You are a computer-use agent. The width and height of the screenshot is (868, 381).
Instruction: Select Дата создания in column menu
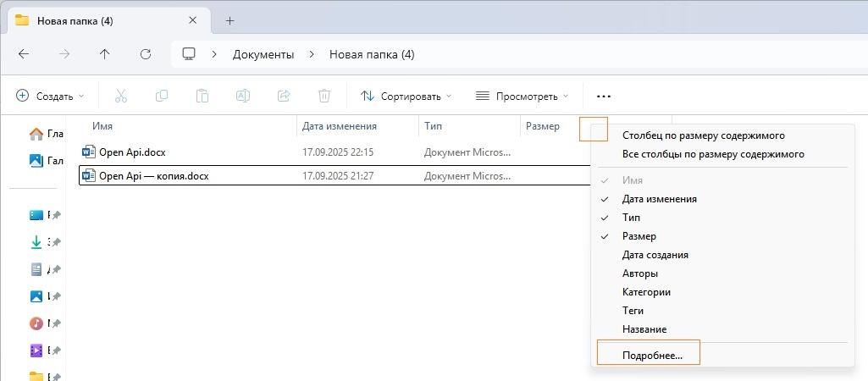point(655,255)
